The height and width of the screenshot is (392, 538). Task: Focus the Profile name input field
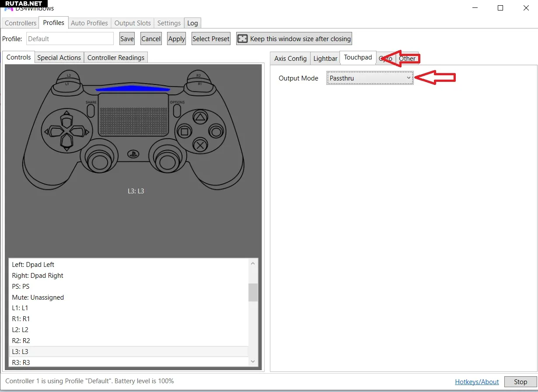click(70, 38)
